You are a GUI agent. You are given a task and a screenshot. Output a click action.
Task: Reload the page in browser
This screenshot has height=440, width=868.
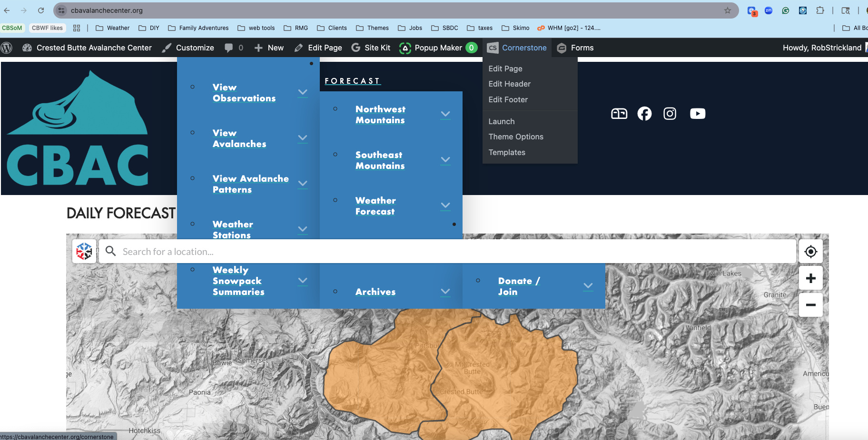[41, 10]
